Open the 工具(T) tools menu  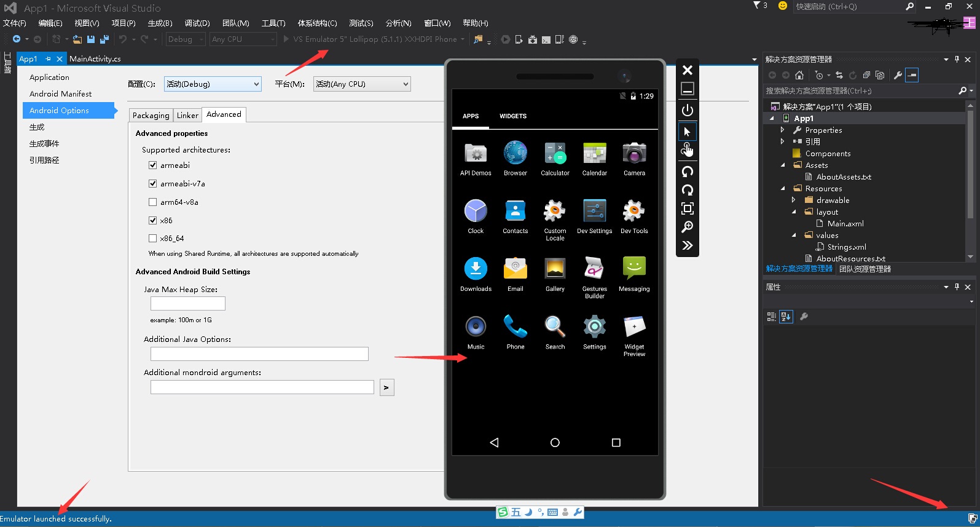(273, 23)
